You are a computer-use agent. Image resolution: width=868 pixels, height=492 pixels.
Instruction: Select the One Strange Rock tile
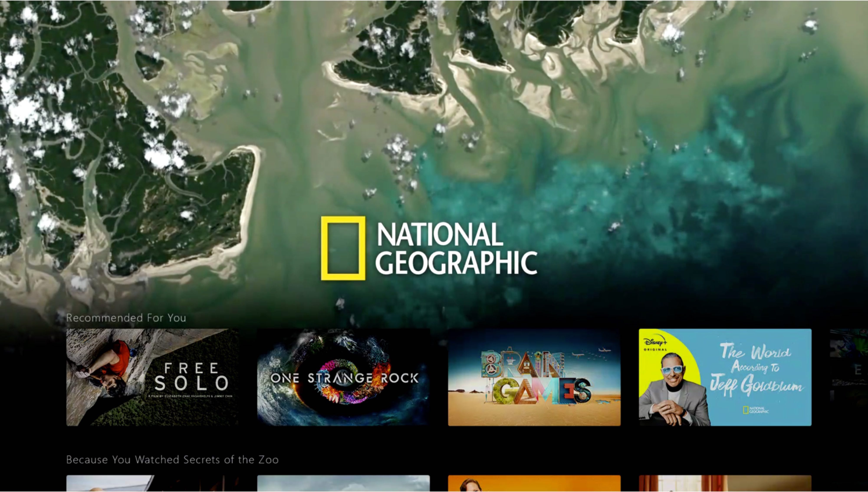[x=343, y=377]
